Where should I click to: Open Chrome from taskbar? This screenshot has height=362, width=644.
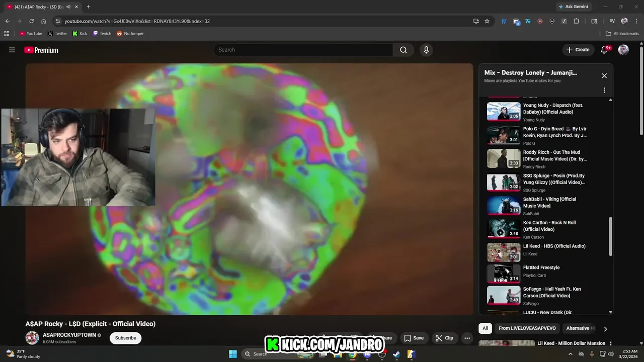353,354
